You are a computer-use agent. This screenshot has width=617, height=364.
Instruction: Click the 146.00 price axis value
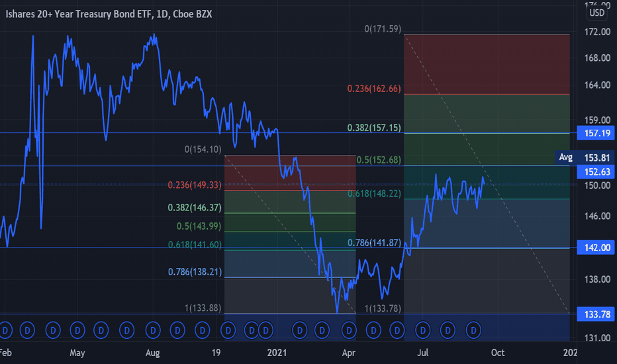click(597, 216)
